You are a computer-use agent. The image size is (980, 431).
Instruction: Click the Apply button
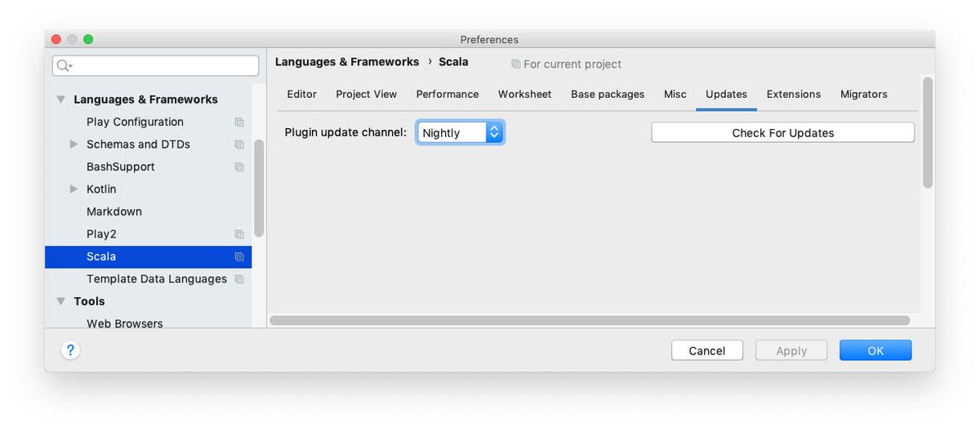click(791, 350)
